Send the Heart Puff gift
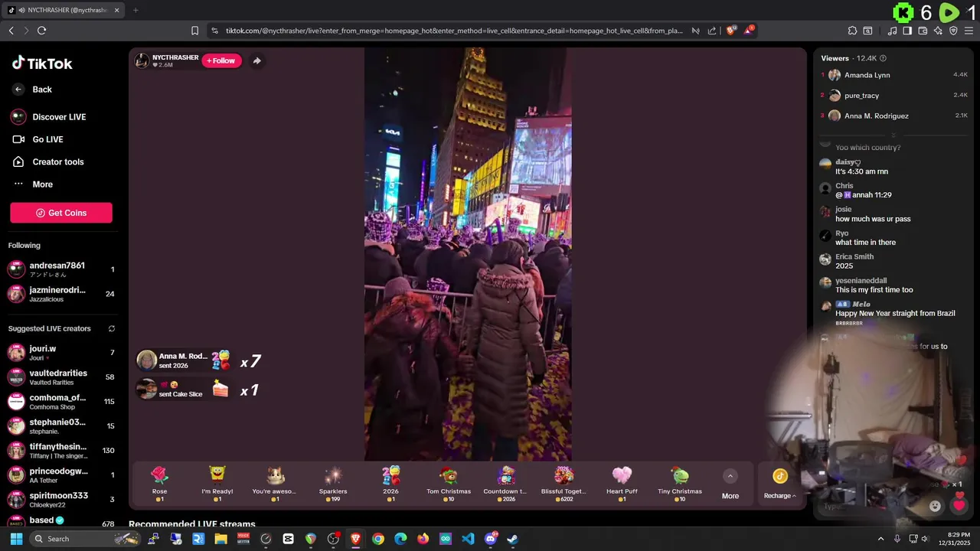980x551 pixels. pyautogui.click(x=622, y=484)
